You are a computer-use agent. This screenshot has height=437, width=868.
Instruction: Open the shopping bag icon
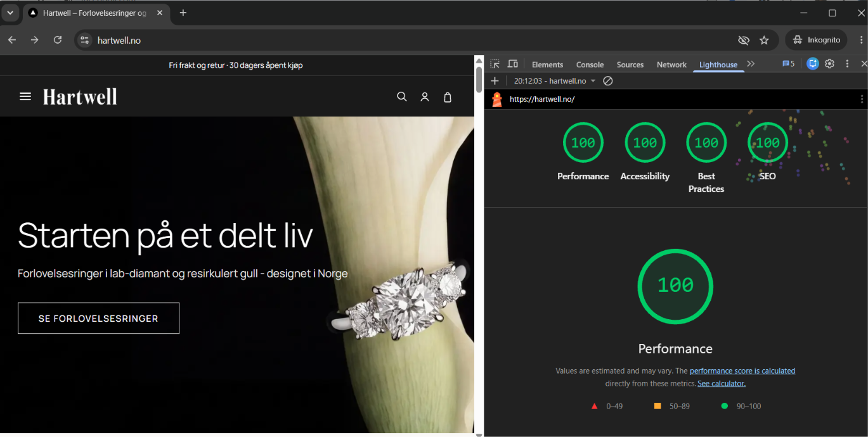point(448,97)
